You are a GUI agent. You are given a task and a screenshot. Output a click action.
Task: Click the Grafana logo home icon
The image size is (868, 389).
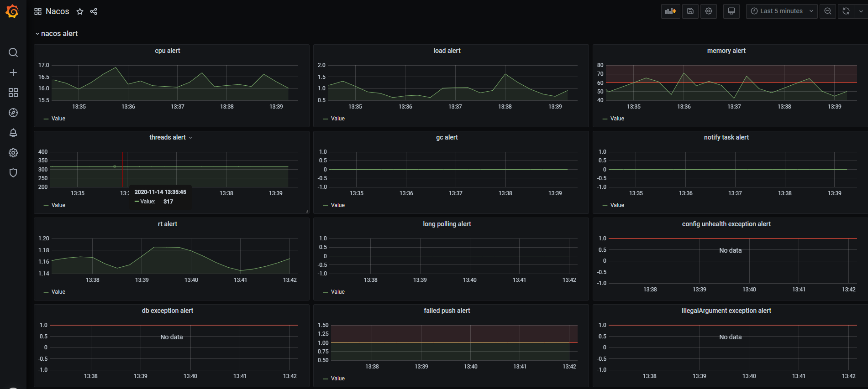pos(12,11)
